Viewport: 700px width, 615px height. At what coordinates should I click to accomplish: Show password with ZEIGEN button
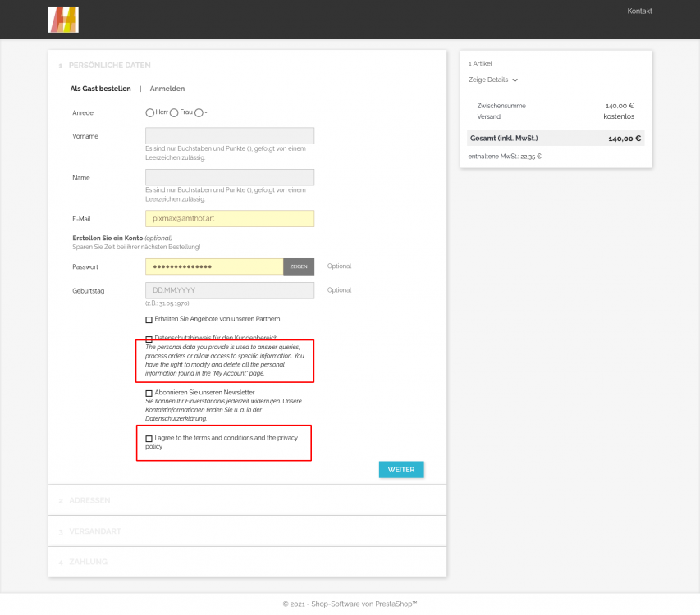pyautogui.click(x=299, y=266)
